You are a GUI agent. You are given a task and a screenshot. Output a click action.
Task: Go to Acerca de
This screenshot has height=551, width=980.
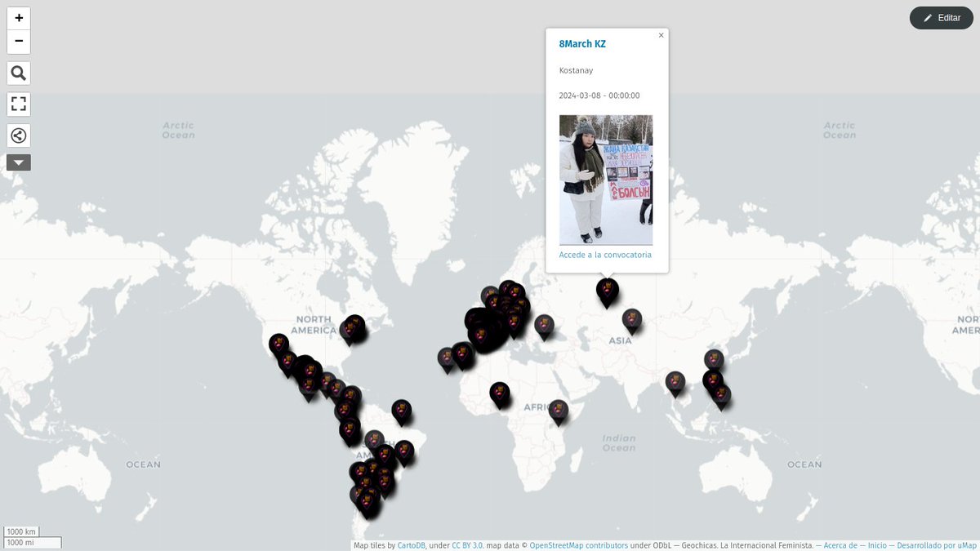click(842, 544)
